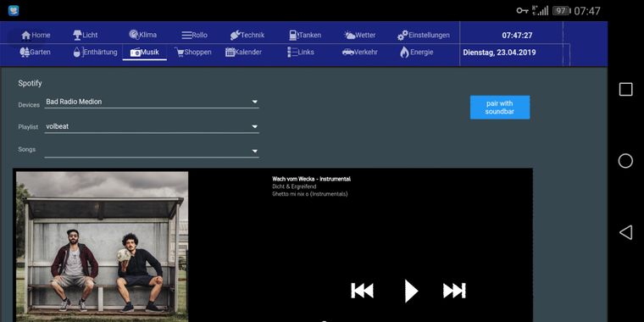Start playback with the play button

point(411,291)
